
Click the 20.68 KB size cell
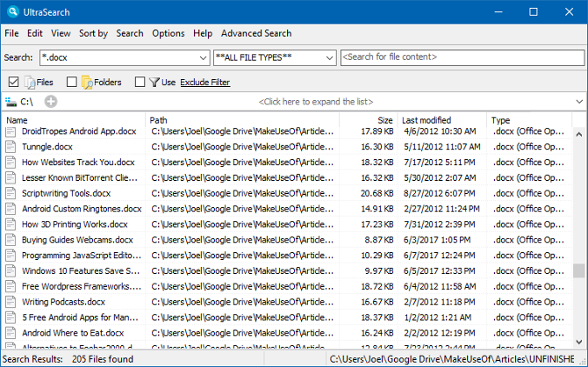pyautogui.click(x=376, y=193)
